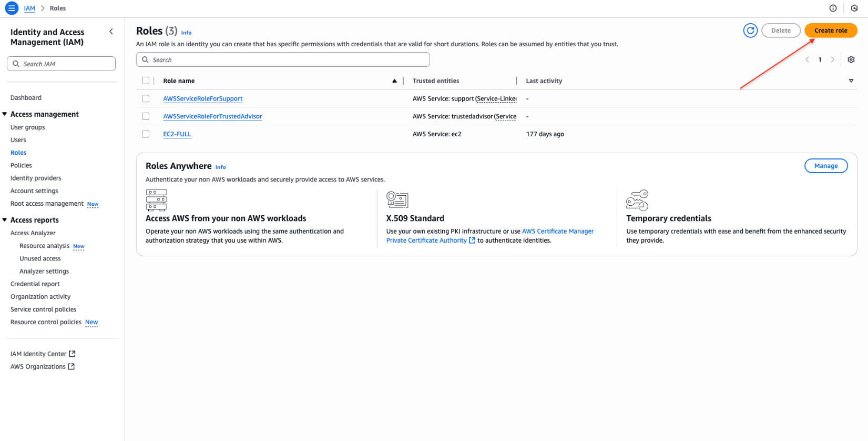Check the AWSServiceRoleForSupport row checkbox
The width and height of the screenshot is (868, 441).
point(146,98)
